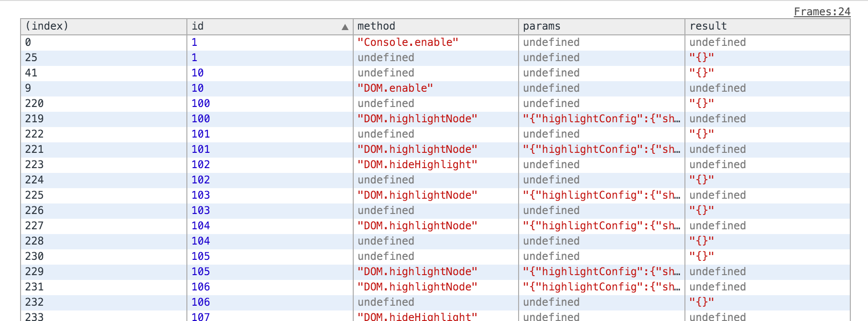Click the sort arrow in id column
The width and height of the screenshot is (868, 321).
tap(345, 27)
